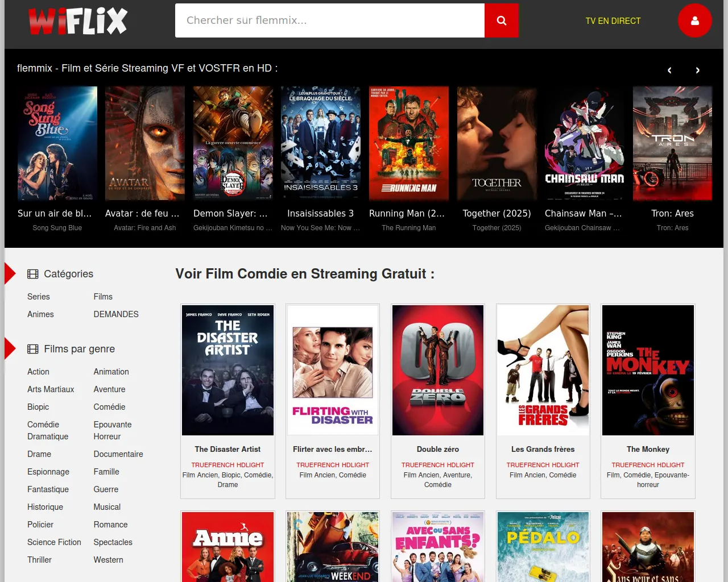Viewport: 728px width, 582px height.
Task: Browse Arts Martiaux genre
Action: (51, 389)
